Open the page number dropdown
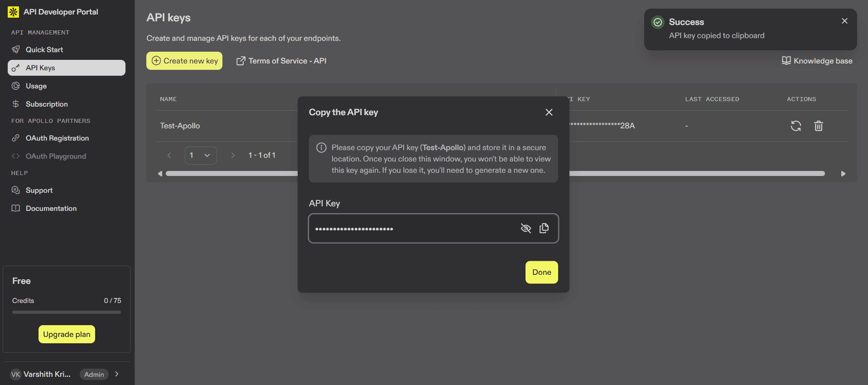The image size is (868, 385). tap(201, 156)
